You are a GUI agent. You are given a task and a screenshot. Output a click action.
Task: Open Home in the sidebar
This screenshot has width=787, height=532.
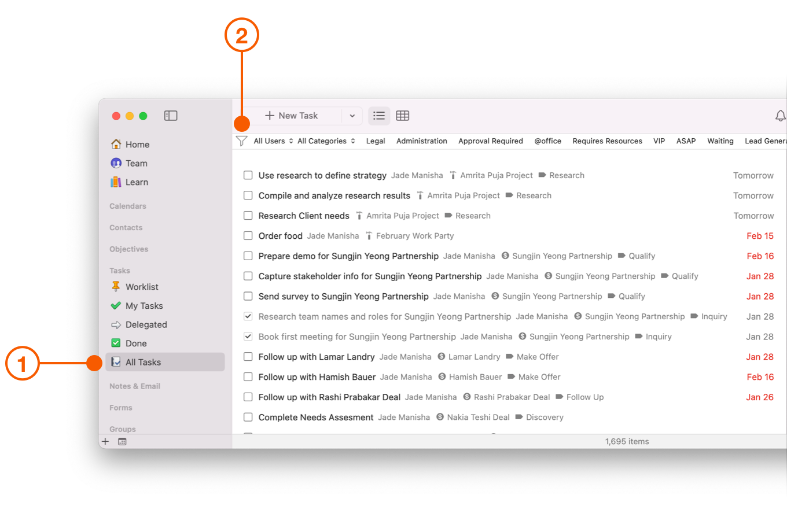coord(137,145)
